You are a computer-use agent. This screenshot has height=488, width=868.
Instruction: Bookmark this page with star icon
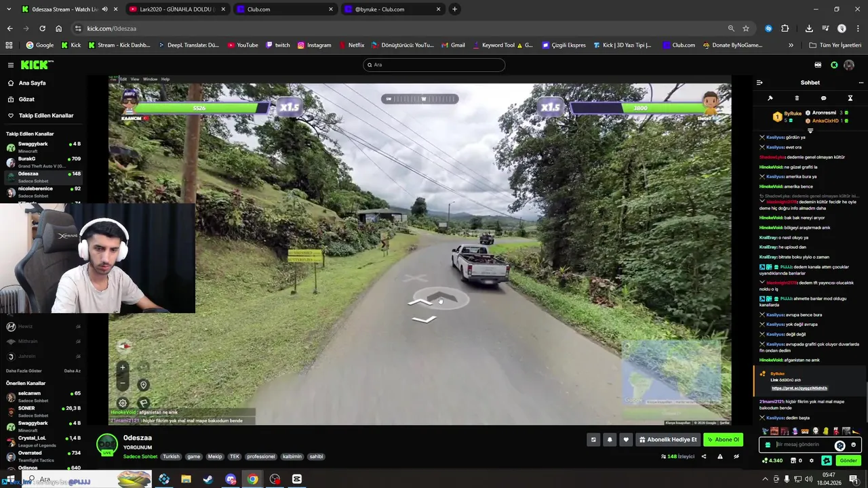pos(746,28)
